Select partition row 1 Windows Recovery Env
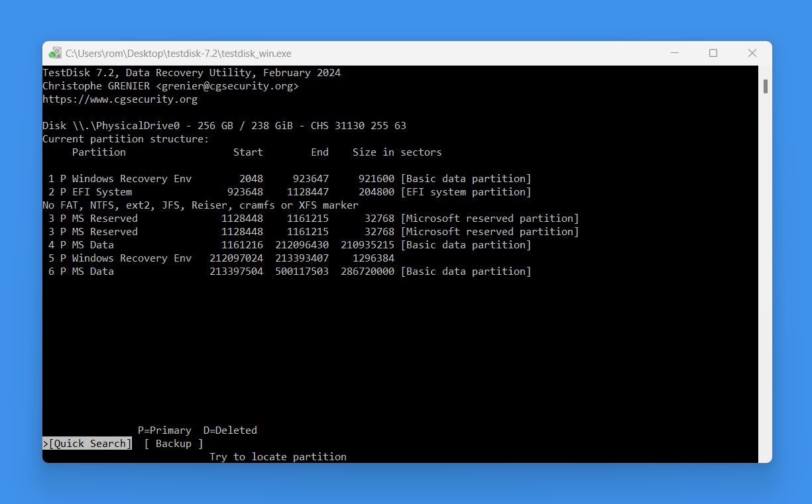 (290, 179)
